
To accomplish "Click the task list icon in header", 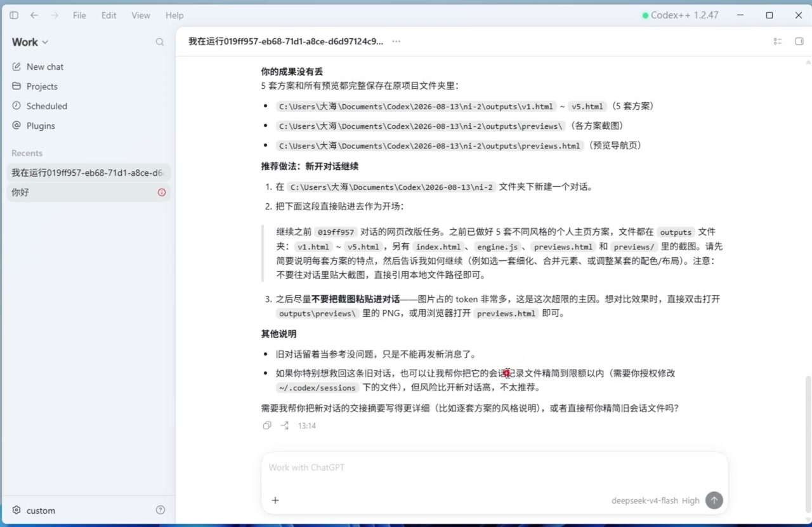I will point(778,41).
